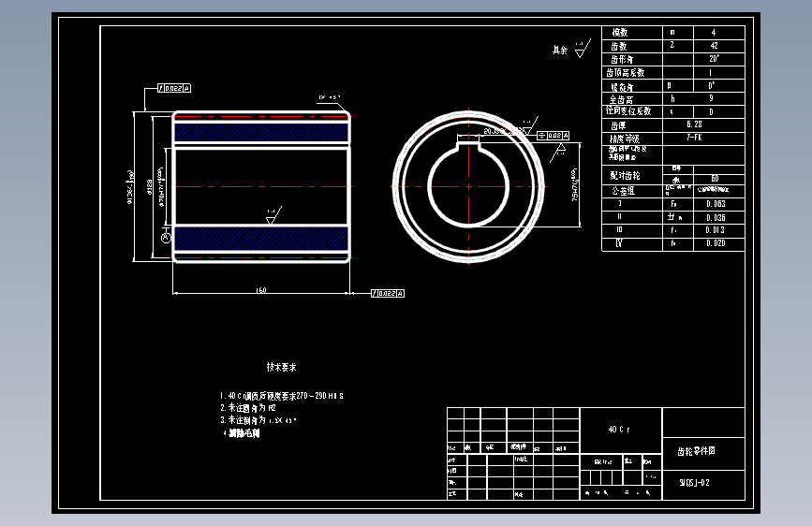Click the upper blue hatched section area

261,133
